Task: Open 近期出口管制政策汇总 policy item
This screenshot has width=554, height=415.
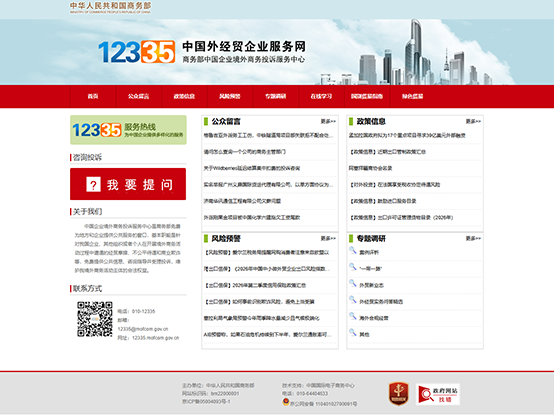Action: click(387, 152)
